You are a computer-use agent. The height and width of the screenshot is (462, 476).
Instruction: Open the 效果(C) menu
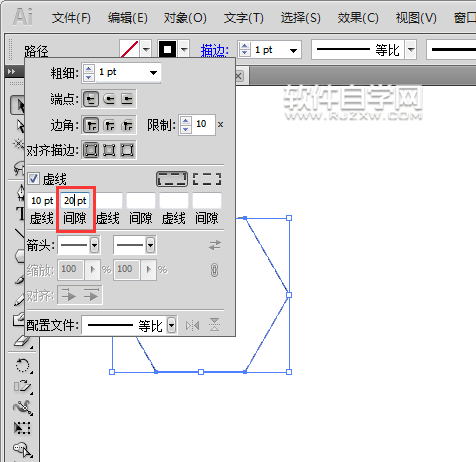coord(358,18)
